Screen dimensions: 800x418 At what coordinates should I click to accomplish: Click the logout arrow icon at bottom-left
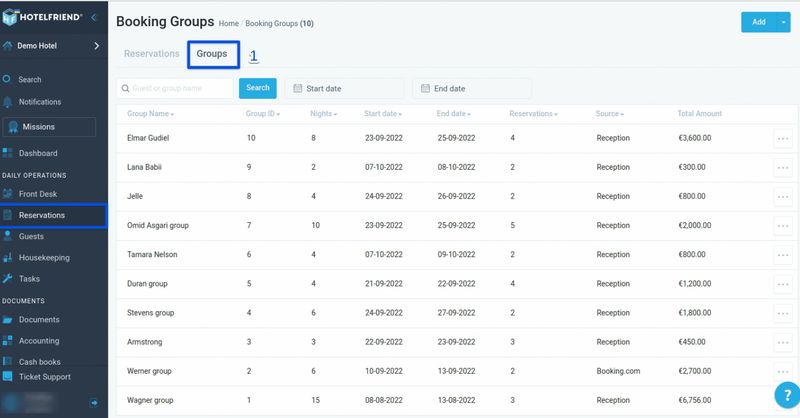pyautogui.click(x=93, y=402)
